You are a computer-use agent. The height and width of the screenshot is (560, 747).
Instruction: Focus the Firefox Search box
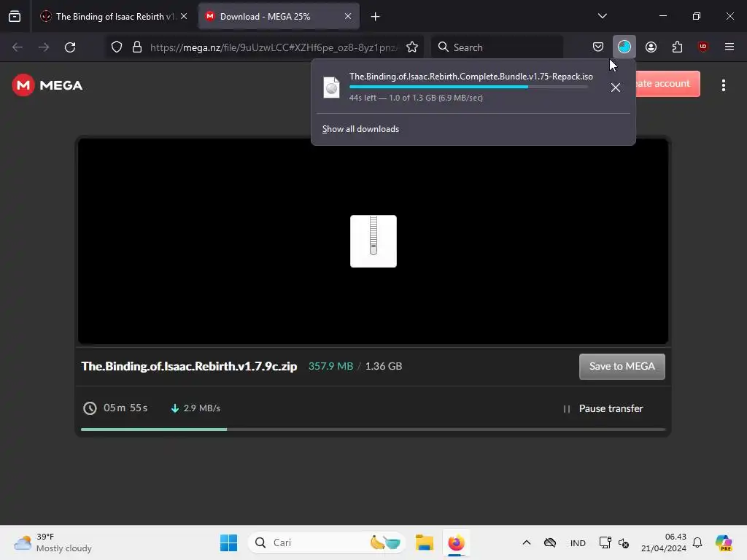click(497, 47)
